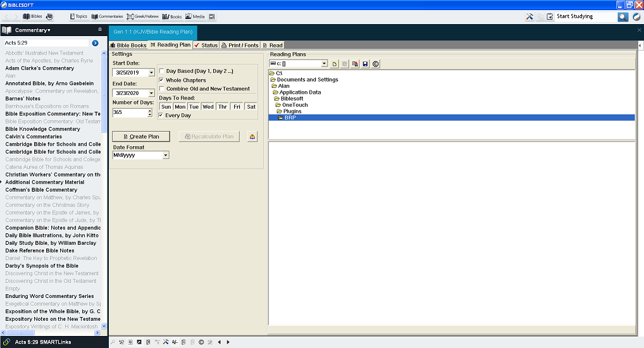
Task: Click the blue go arrow next to Acts 5:29
Action: pyautogui.click(x=96, y=43)
